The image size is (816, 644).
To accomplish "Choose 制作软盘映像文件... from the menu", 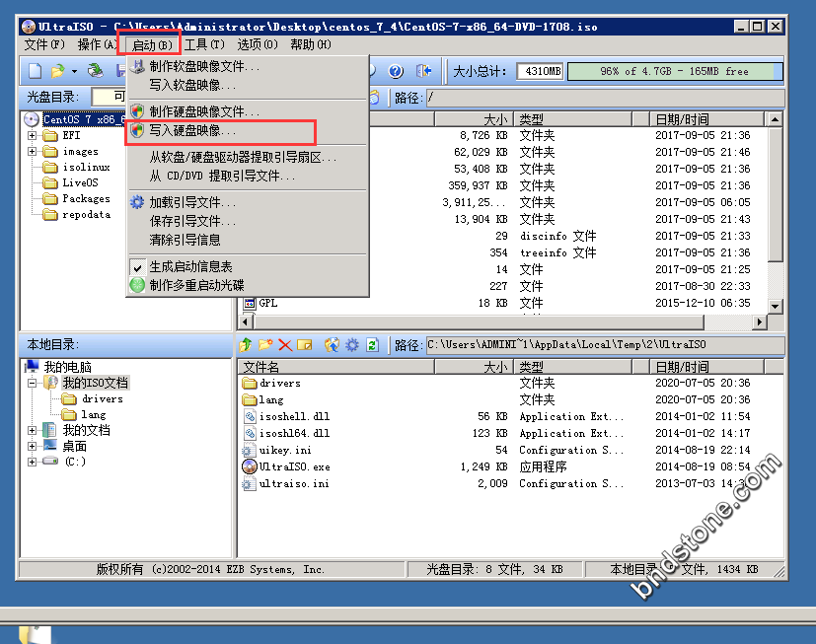I will click(248, 67).
